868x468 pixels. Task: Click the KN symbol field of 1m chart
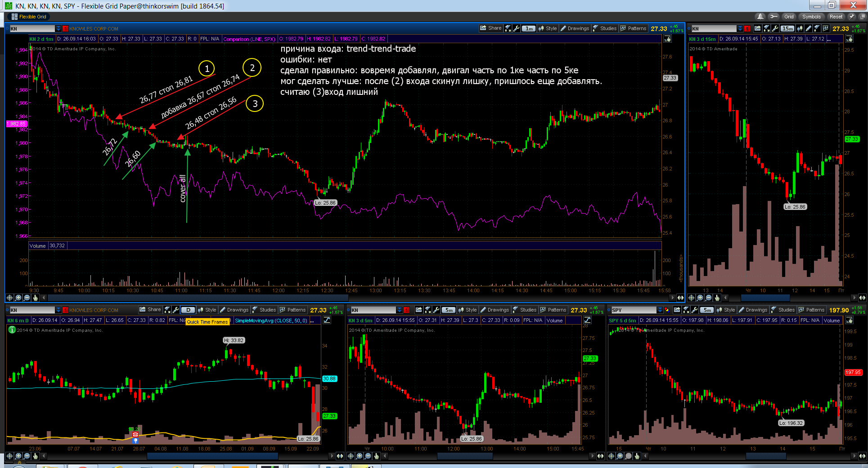pos(32,29)
